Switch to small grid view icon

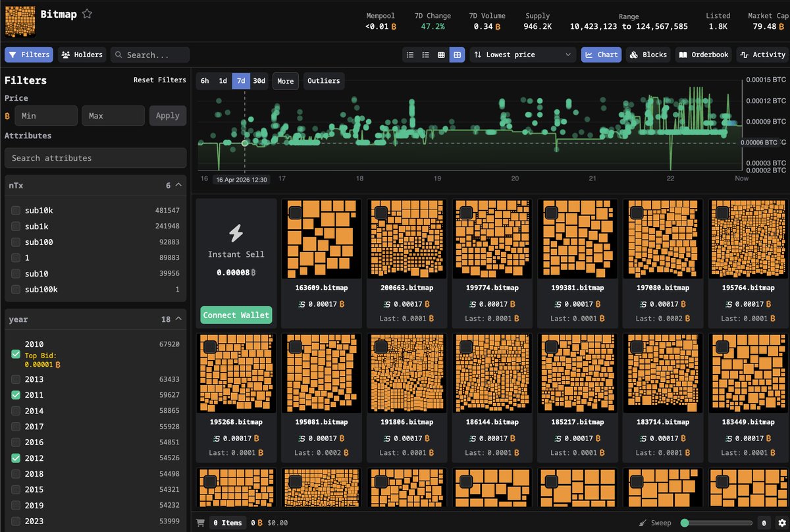coord(442,55)
